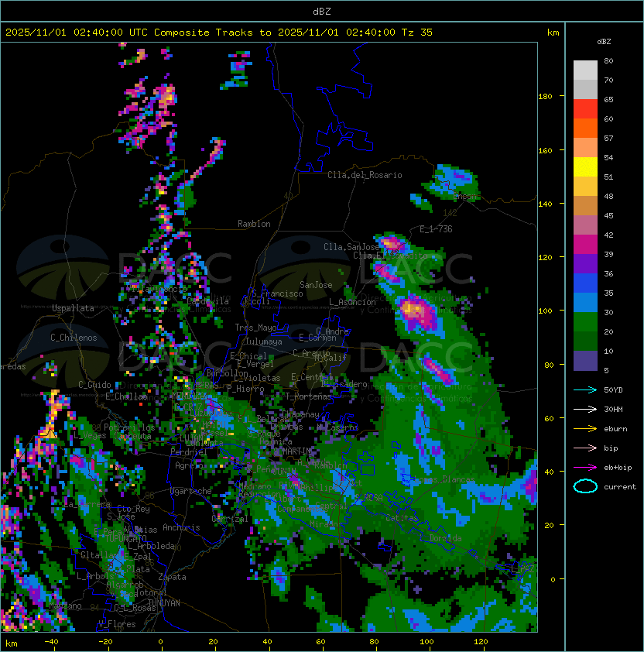
Task: Pick the yellow swatch below 54 dBZ
Action: tap(585, 167)
